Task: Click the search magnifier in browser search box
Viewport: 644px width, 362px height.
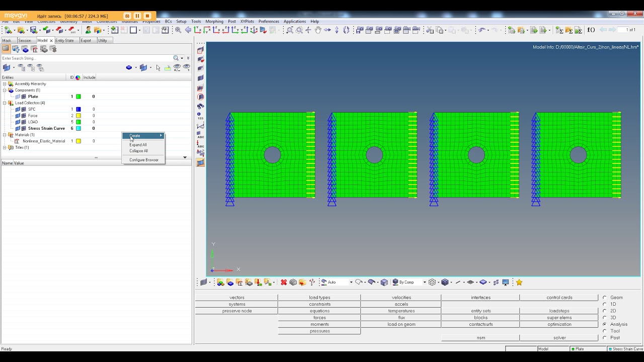Action: pyautogui.click(x=176, y=58)
